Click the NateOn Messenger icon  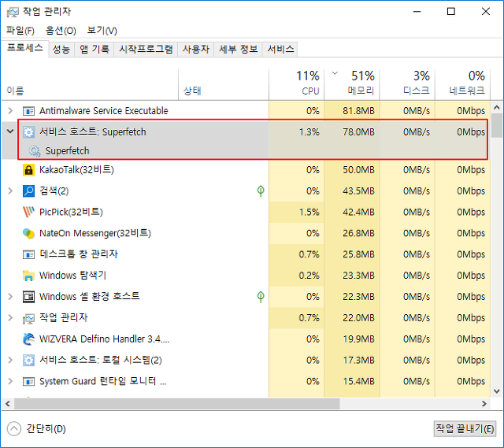pyautogui.click(x=28, y=234)
